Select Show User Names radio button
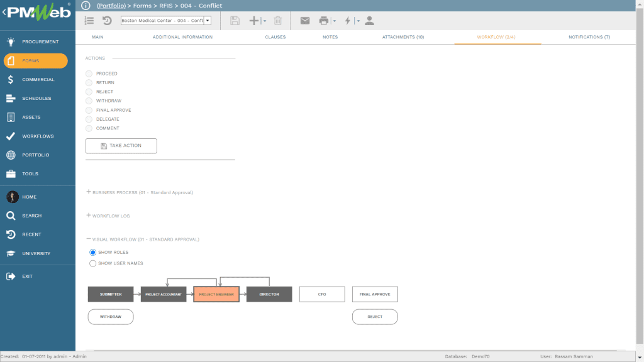This screenshot has height=362, width=644. pos(93,263)
